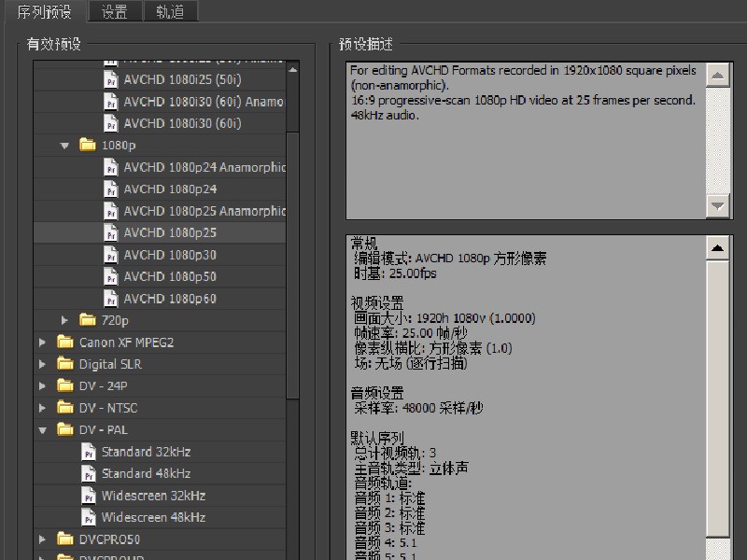This screenshot has height=560, width=747.
Task: Click the description panel scrollbar down arrow
Action: click(716, 205)
